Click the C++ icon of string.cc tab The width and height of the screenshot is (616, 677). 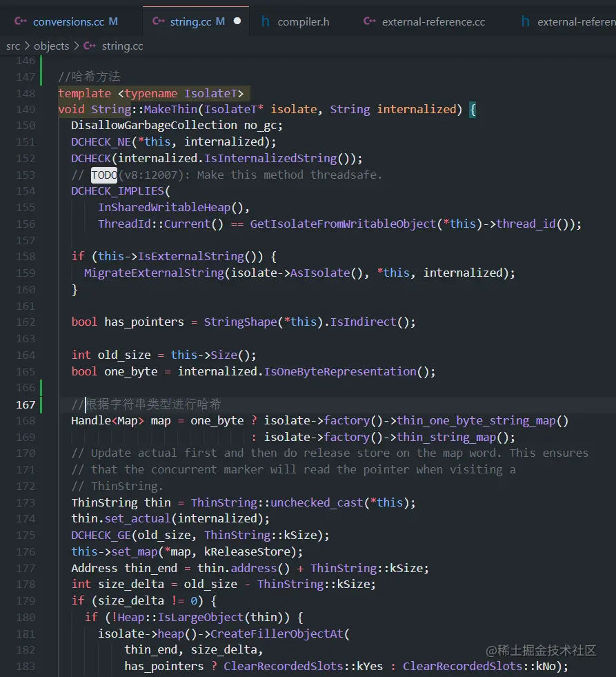click(x=159, y=21)
